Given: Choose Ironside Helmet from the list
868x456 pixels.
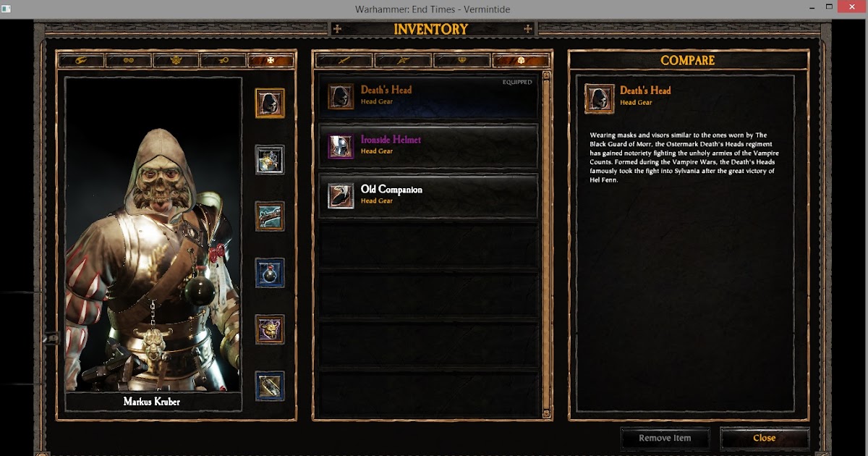Looking at the screenshot, I should coord(428,145).
